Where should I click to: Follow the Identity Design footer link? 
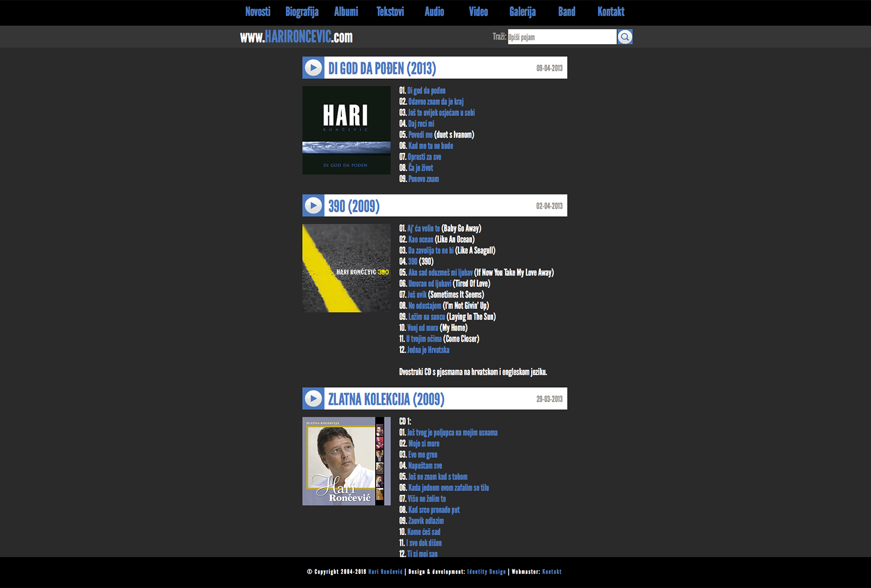[x=486, y=572]
